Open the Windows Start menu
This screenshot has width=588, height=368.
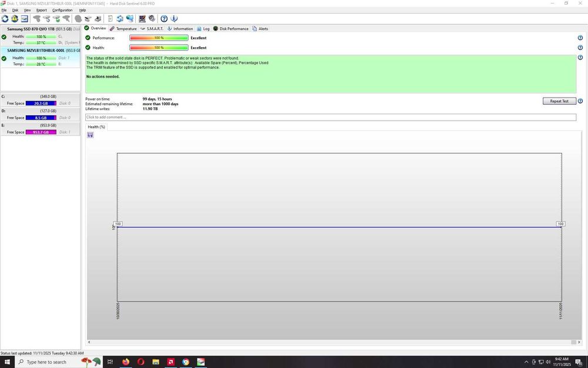tap(6, 362)
